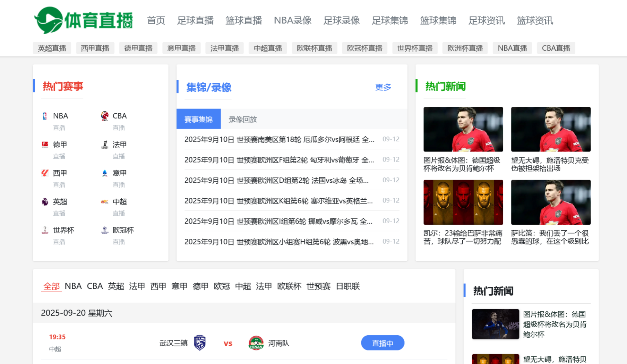Click the 西甲 La Liga logo icon
The image size is (627, 364).
point(45,173)
